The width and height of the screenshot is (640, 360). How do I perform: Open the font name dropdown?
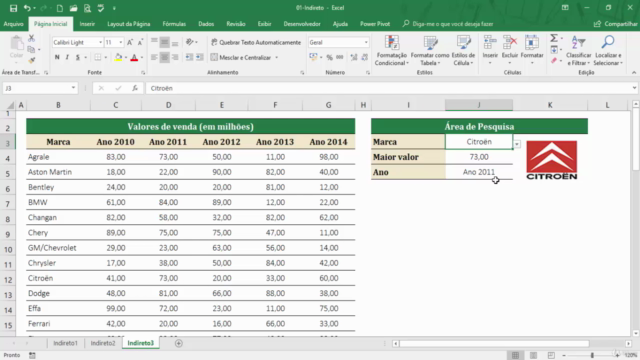100,42
